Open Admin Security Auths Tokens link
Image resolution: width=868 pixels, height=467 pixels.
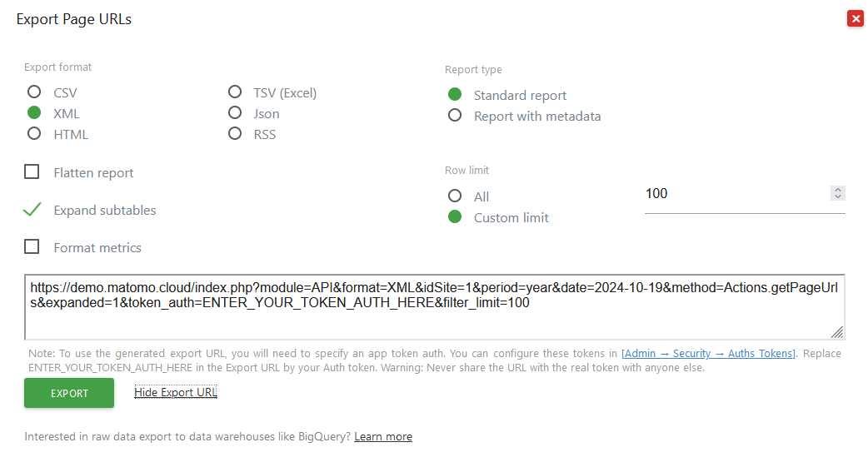point(709,354)
